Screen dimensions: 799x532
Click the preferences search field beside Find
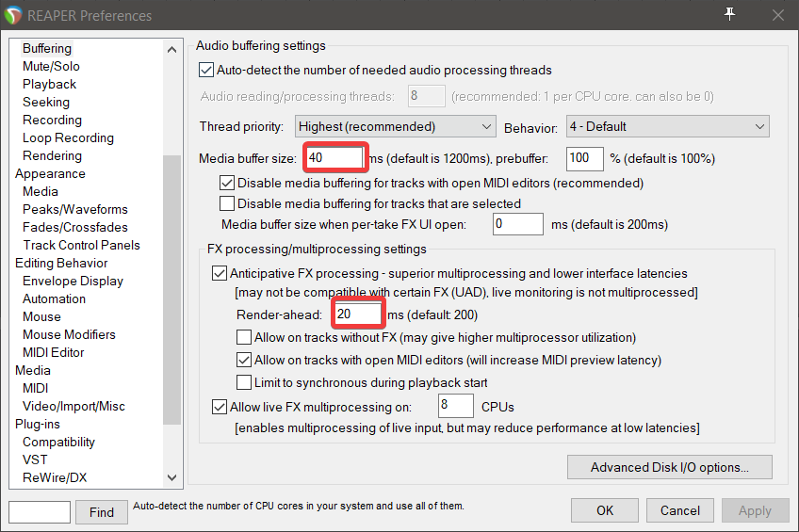coord(40,511)
